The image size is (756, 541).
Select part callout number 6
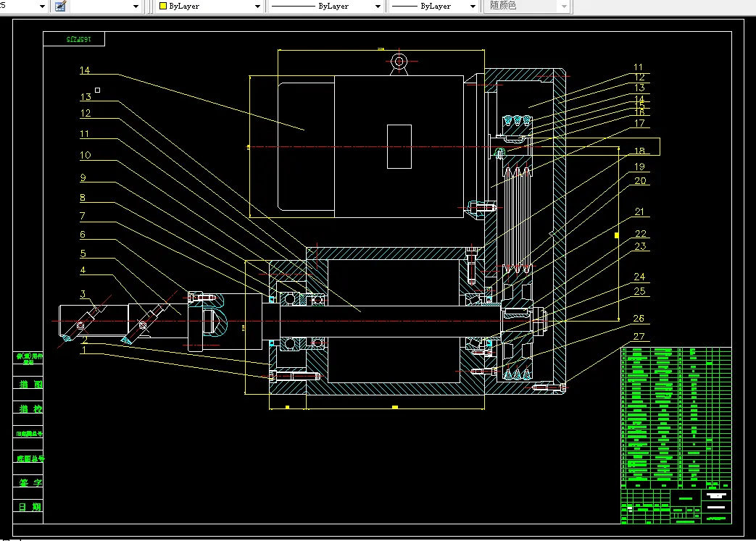coord(83,235)
